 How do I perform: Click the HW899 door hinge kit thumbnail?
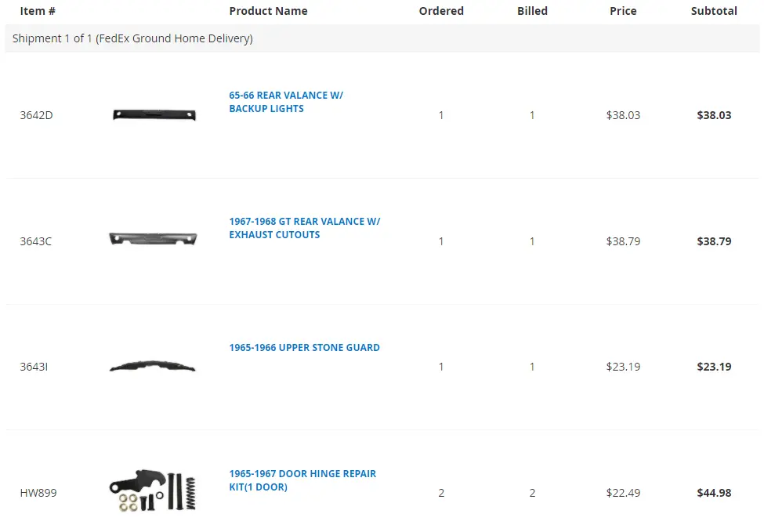[x=153, y=490]
